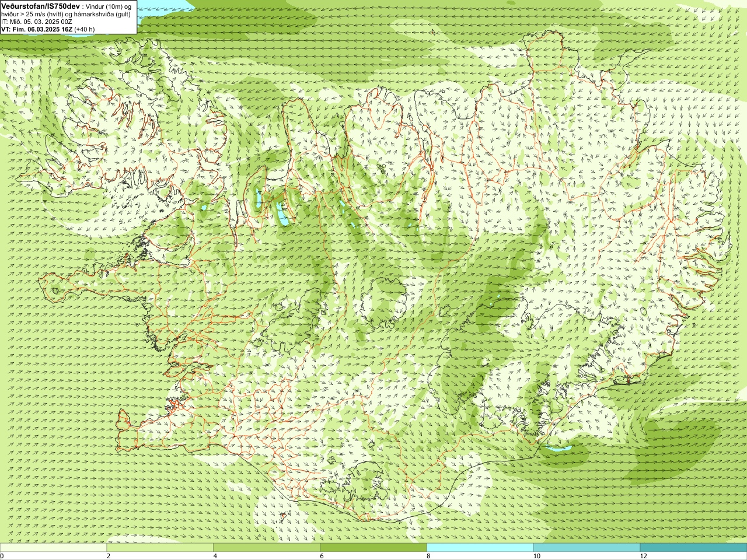Click the dark green 6–8 legend segment
The width and height of the screenshot is (747, 560).
[373, 548]
